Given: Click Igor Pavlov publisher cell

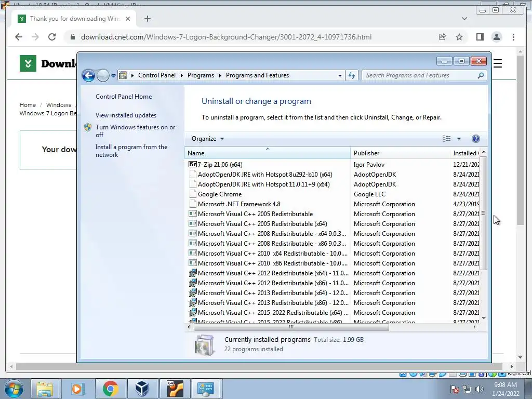Looking at the screenshot, I should (x=369, y=165).
